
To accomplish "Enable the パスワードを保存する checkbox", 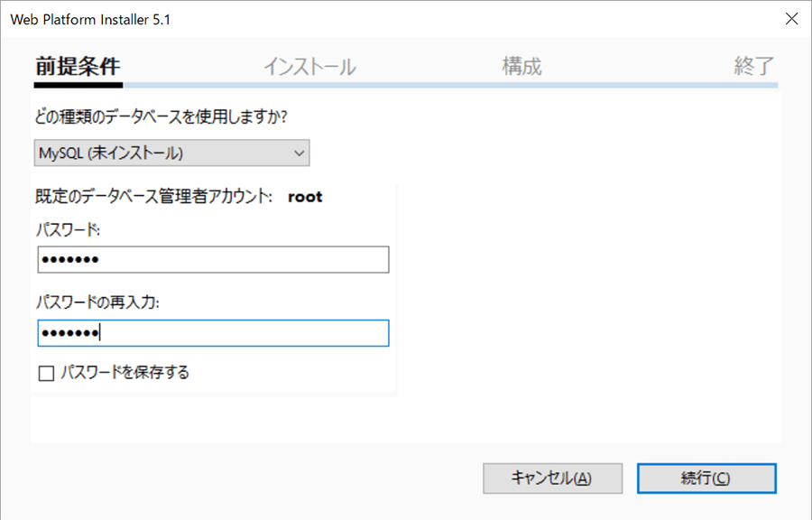I will pyautogui.click(x=47, y=373).
